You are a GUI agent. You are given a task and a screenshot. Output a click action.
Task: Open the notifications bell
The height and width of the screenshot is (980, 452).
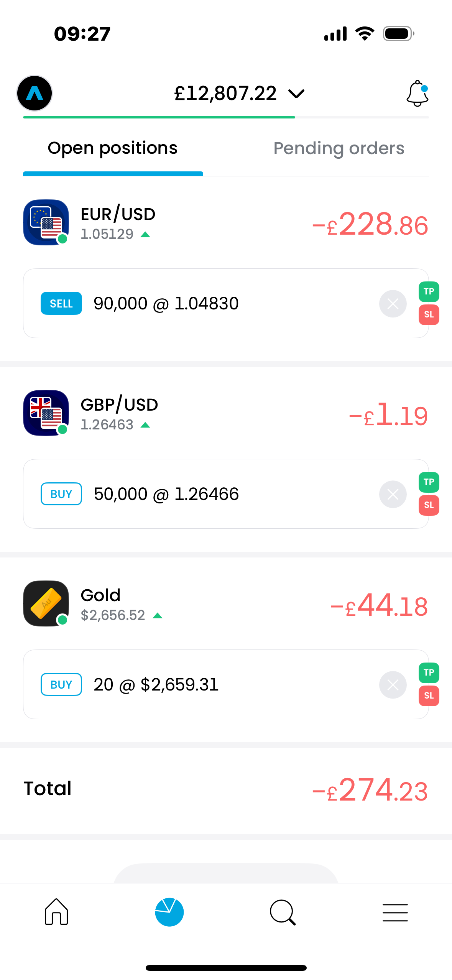point(417,93)
